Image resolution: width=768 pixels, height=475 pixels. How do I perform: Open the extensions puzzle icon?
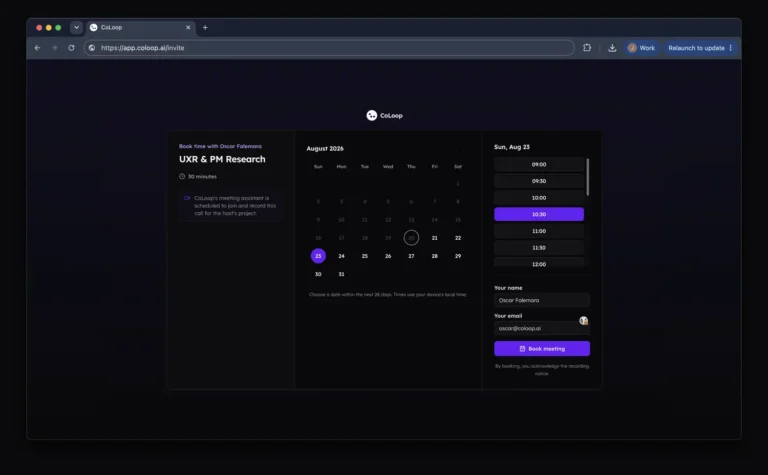[587, 48]
